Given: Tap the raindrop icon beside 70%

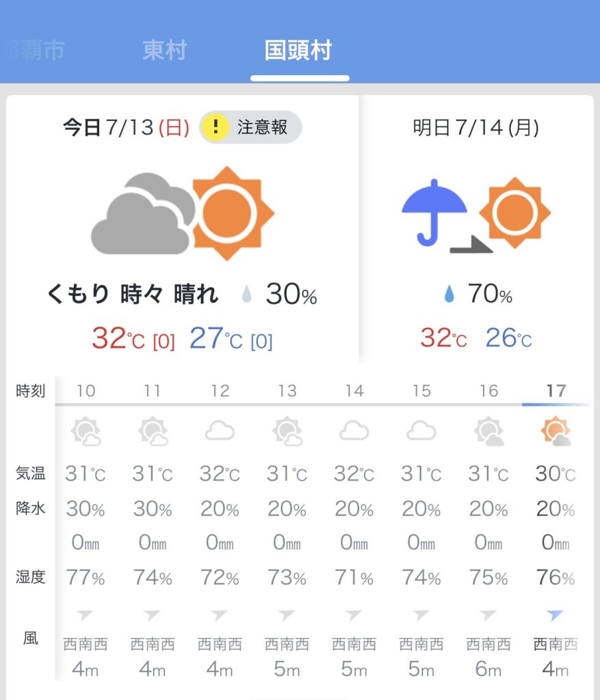Looking at the screenshot, I should (449, 294).
